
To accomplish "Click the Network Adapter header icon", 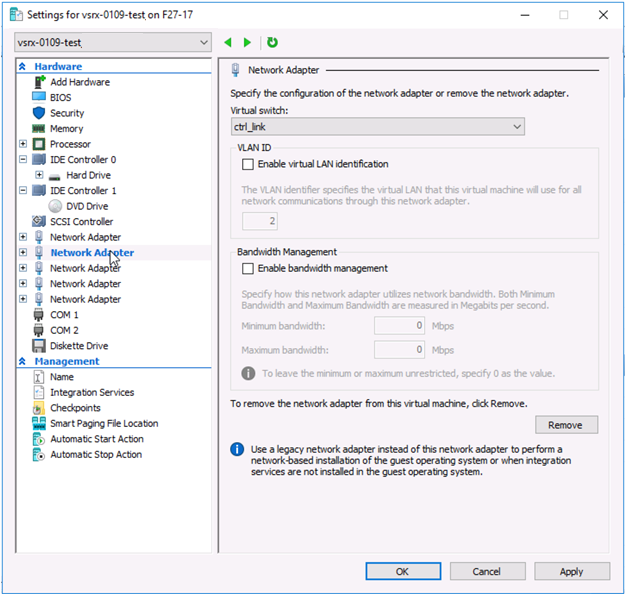I will (236, 70).
